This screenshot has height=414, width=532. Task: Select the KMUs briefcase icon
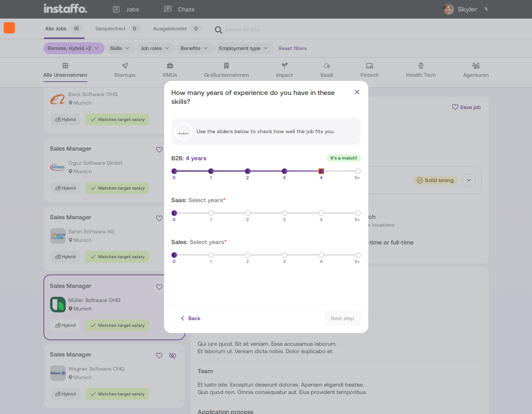point(170,66)
